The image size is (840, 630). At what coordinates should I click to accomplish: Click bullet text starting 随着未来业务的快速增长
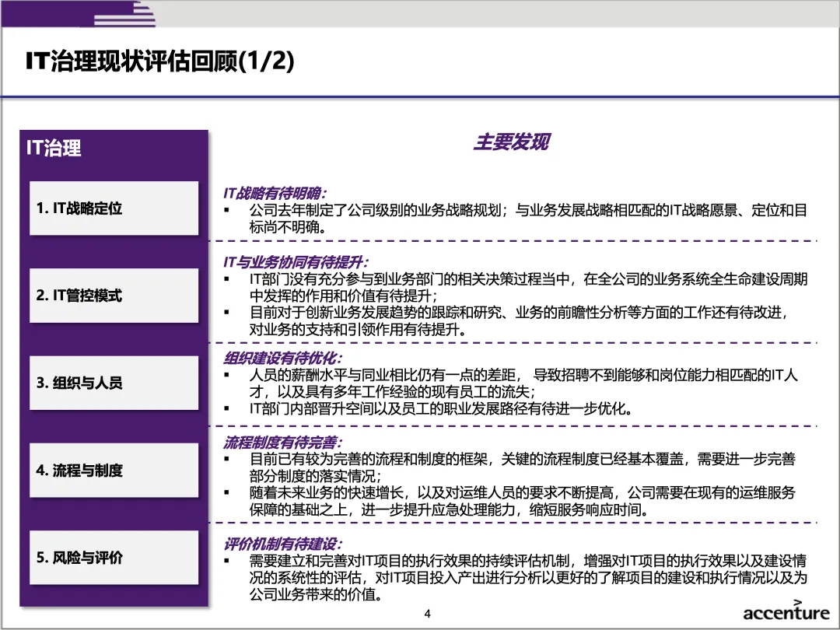point(523,501)
